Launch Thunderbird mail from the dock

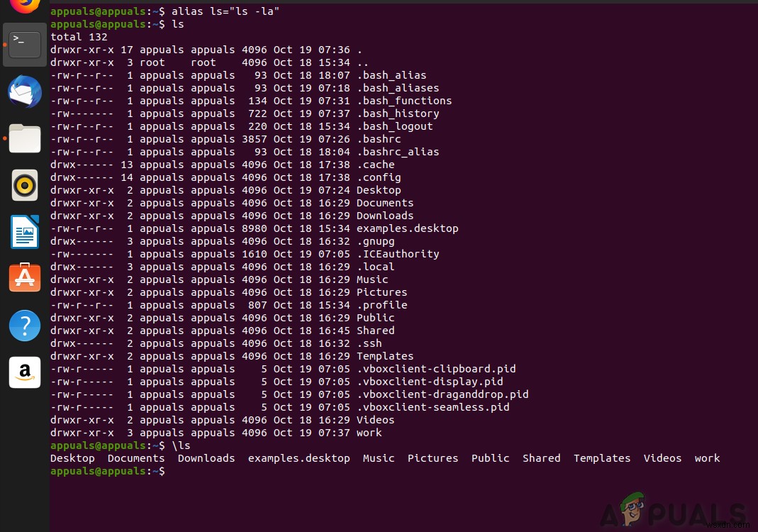coord(25,92)
